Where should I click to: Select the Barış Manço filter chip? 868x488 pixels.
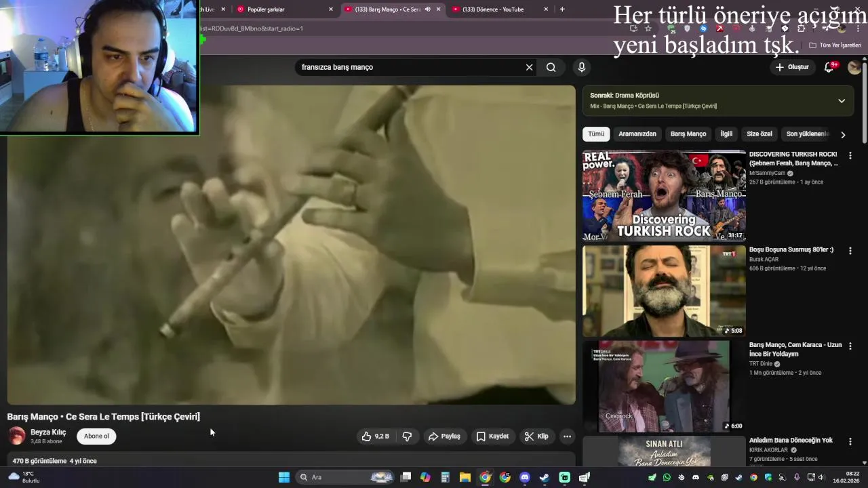688,134
